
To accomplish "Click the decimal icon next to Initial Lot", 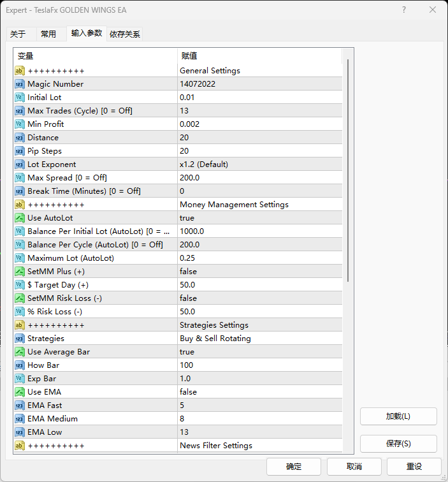I will [19, 98].
